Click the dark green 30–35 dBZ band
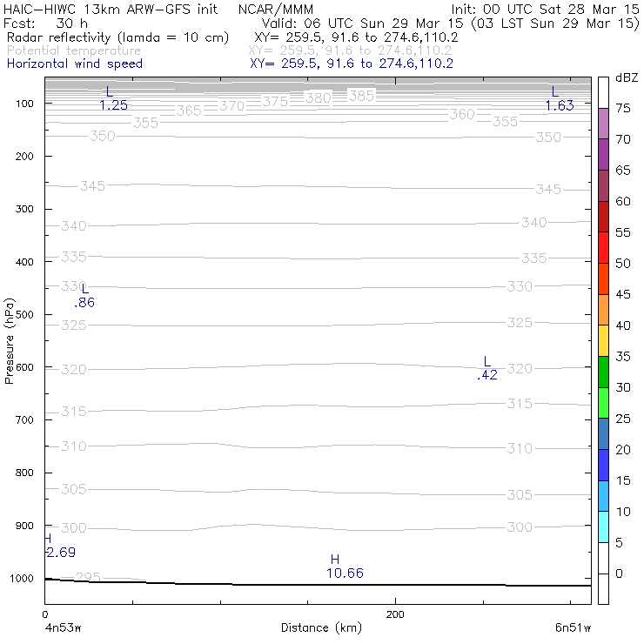The image size is (644, 644). [603, 372]
